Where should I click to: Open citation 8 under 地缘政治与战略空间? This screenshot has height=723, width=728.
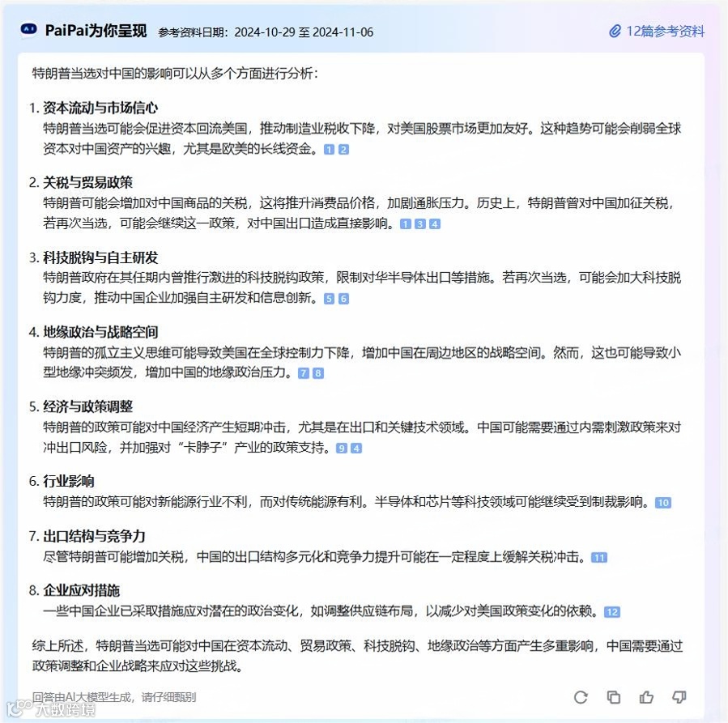(x=318, y=373)
